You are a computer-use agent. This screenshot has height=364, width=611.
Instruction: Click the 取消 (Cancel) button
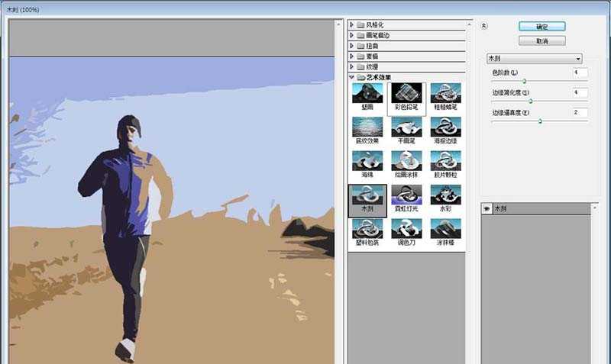541,41
